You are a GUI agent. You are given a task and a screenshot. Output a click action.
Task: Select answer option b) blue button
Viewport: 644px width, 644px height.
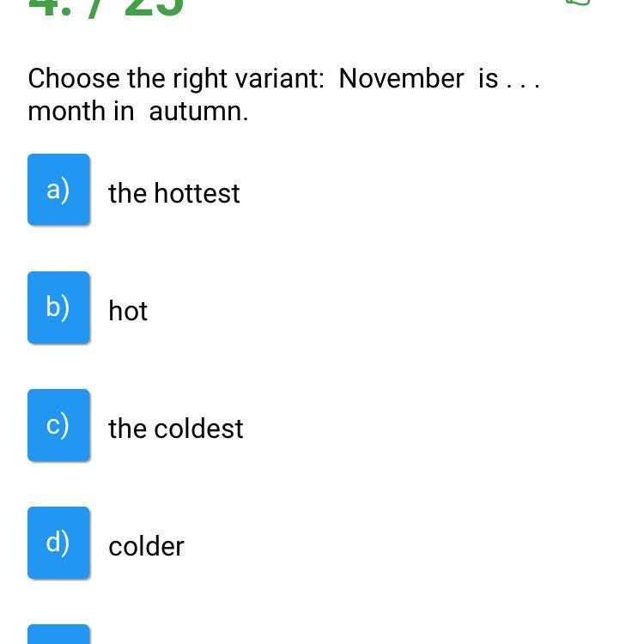pos(58,307)
